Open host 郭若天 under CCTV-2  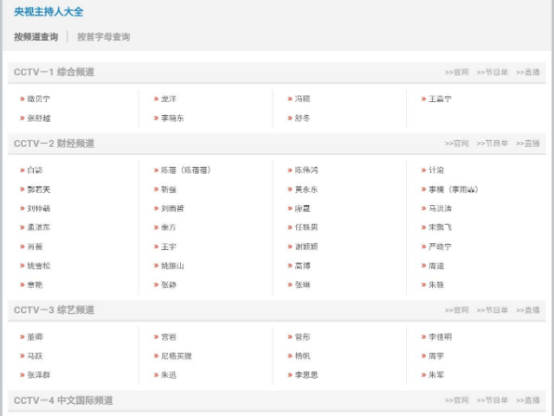(x=39, y=190)
